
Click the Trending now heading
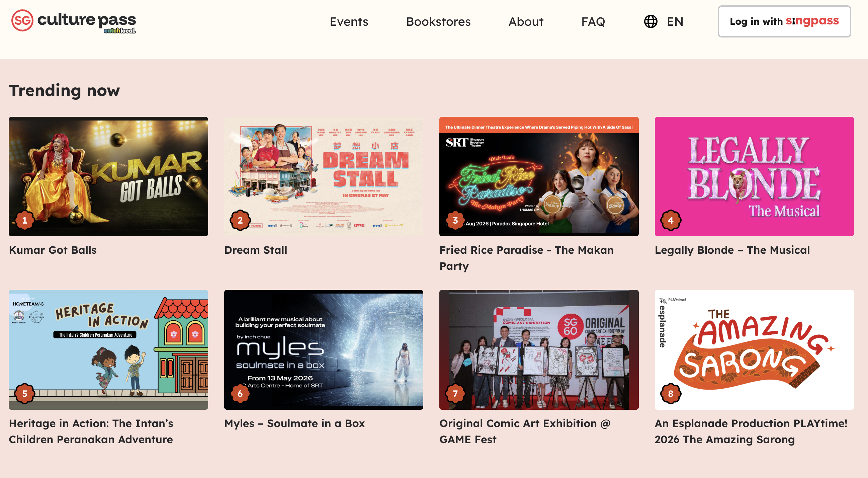click(x=64, y=90)
